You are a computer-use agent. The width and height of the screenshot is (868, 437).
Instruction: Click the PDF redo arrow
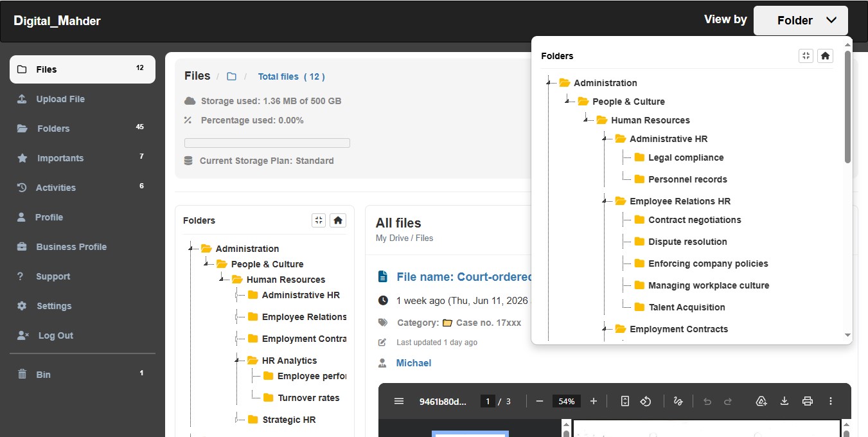click(x=728, y=401)
